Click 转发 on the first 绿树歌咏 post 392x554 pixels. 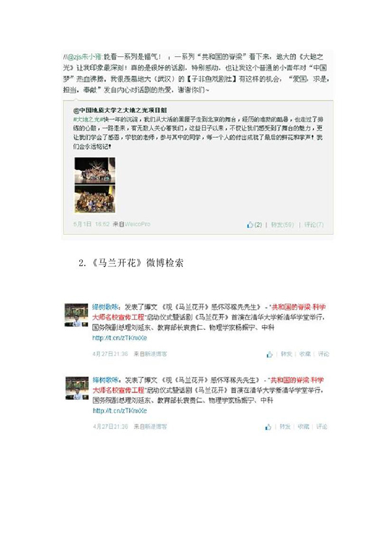[286, 353]
